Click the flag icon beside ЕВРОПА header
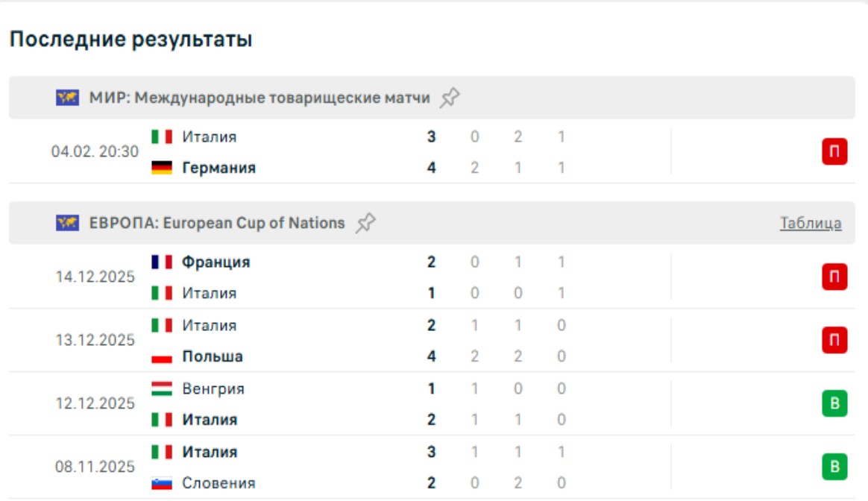Image resolution: width=868 pixels, height=501 pixels. pos(67,223)
